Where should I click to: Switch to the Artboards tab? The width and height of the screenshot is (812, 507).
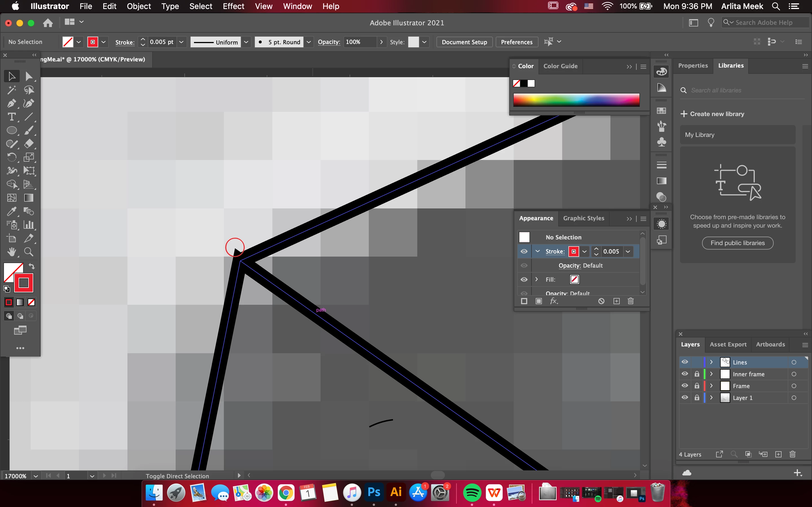pyautogui.click(x=770, y=344)
